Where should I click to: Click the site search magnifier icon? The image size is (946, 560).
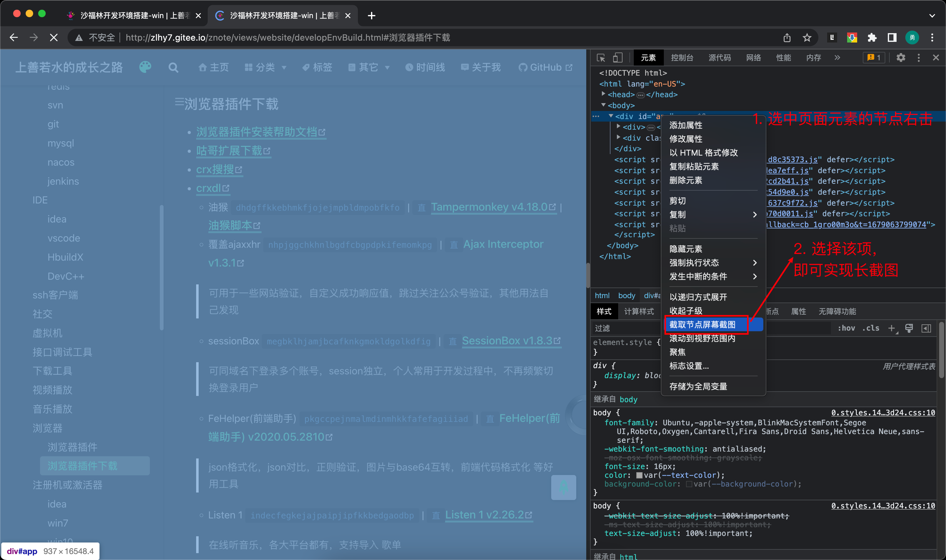173,67
